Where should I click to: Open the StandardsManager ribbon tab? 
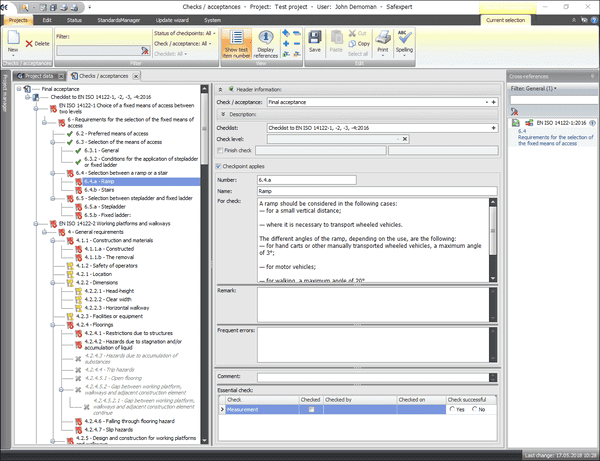point(138,19)
